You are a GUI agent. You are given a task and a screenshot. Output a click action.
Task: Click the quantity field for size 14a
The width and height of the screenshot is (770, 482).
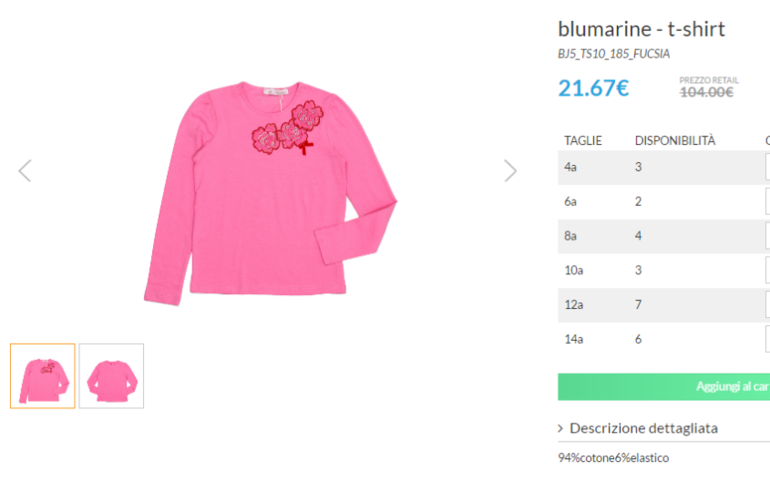tap(767, 339)
